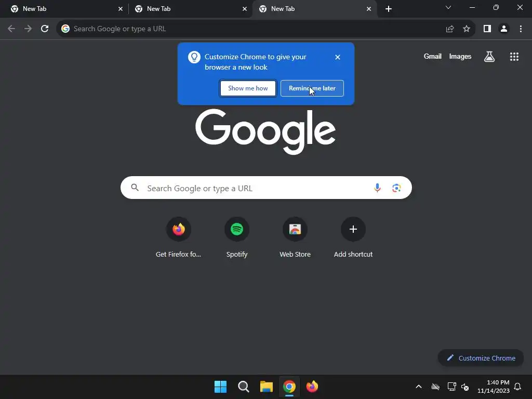The width and height of the screenshot is (532, 399).
Task: Click the lightbulb icon in the tip bubble
Action: click(x=194, y=57)
